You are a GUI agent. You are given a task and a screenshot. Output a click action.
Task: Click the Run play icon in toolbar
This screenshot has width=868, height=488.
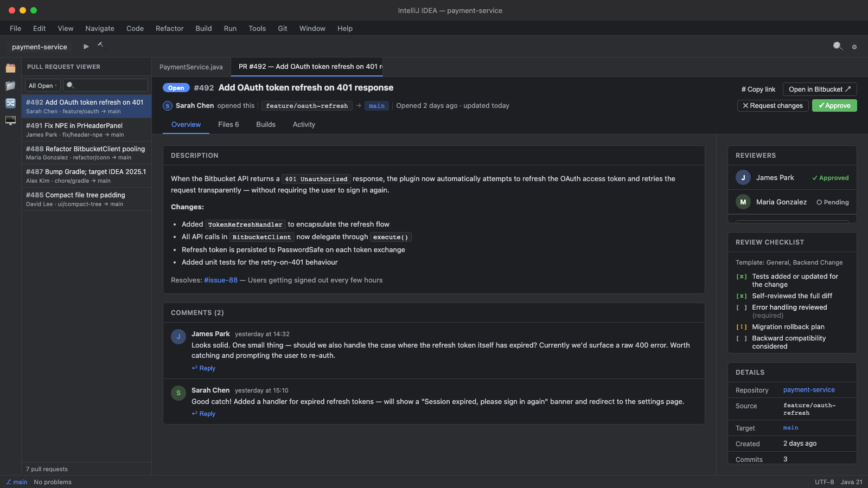[86, 47]
